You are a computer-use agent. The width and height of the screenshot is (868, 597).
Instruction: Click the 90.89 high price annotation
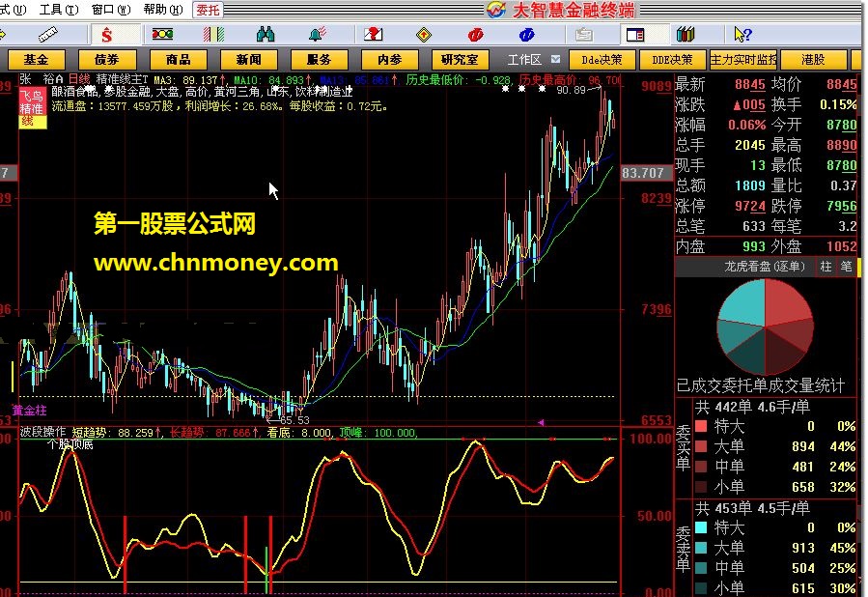[x=571, y=90]
